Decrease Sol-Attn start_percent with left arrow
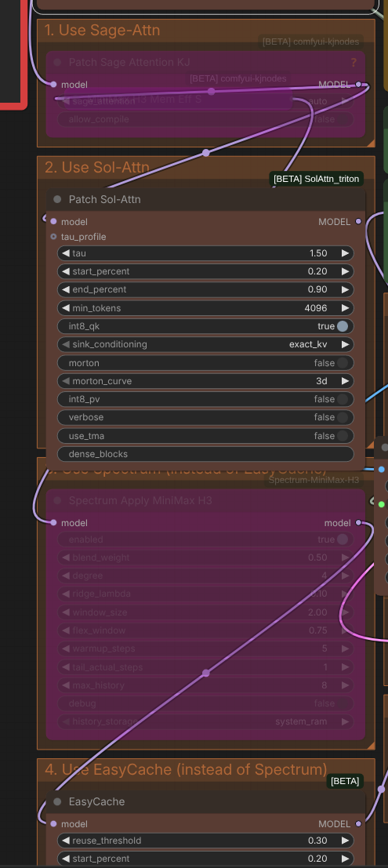 pyautogui.click(x=66, y=271)
